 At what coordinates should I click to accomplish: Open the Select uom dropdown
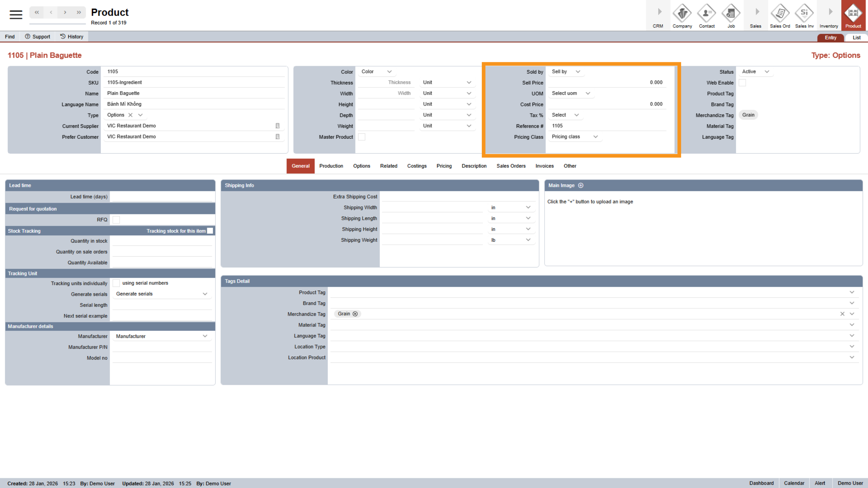pyautogui.click(x=571, y=93)
